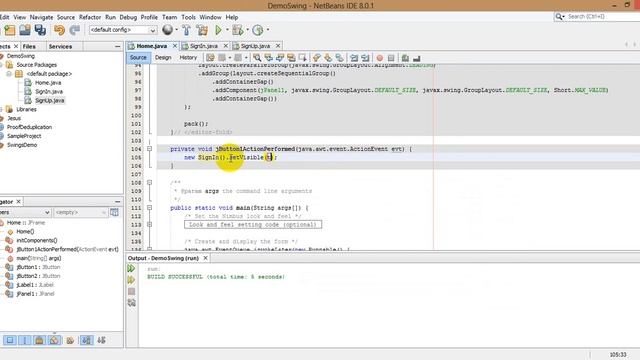
Task: Click the Build Project hammer icon
Action: coord(187,30)
